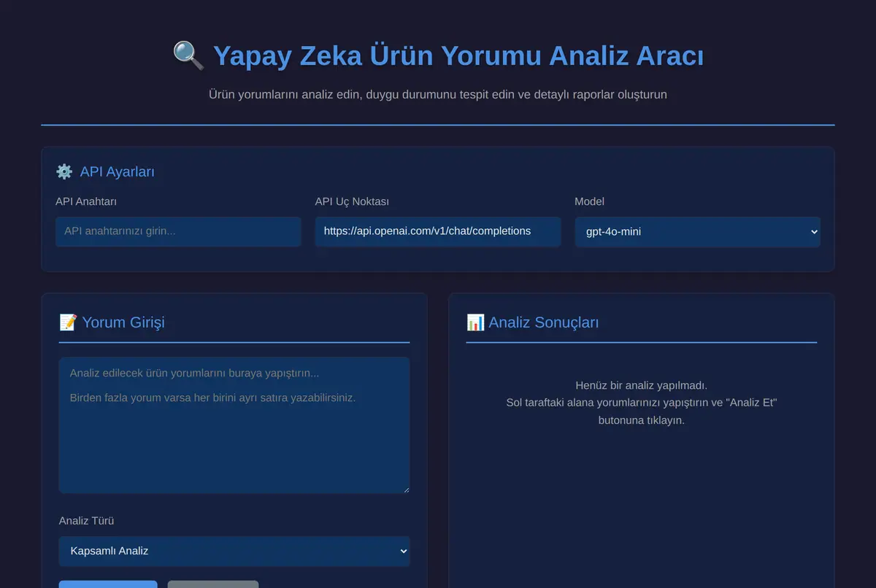Click into the API Uç Noktası URL field

pyautogui.click(x=438, y=231)
